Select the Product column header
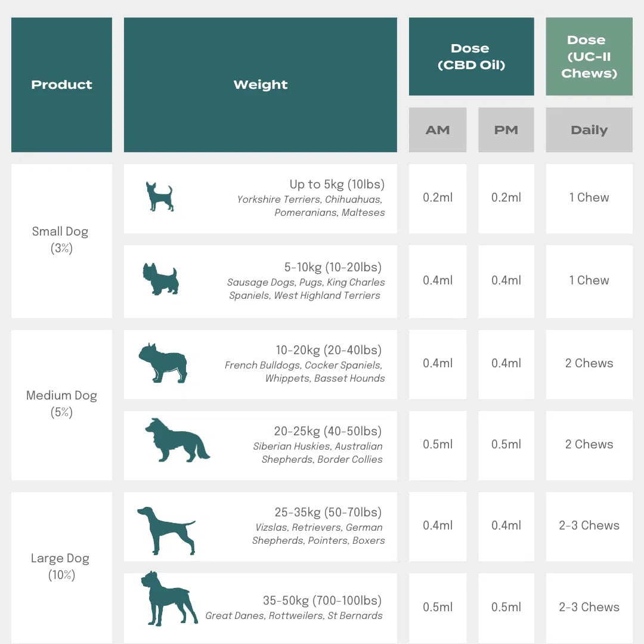644x644 pixels. click(61, 85)
